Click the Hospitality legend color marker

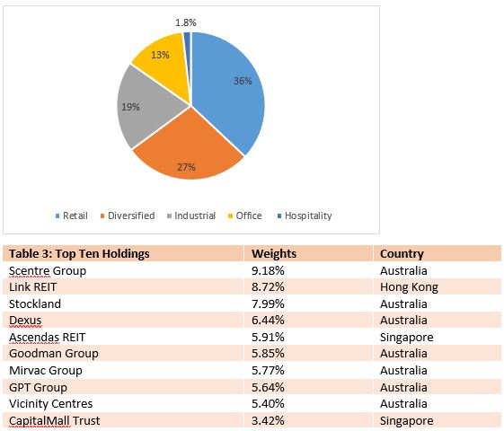(279, 216)
